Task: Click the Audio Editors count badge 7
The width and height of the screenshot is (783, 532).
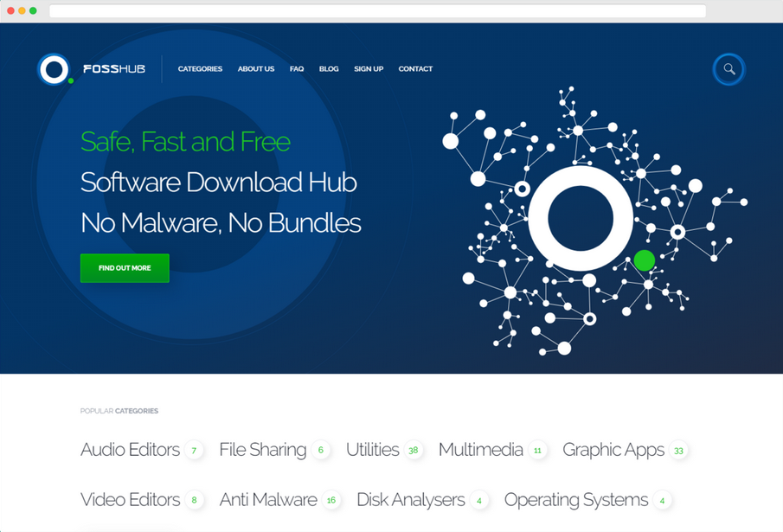Action: (x=194, y=450)
